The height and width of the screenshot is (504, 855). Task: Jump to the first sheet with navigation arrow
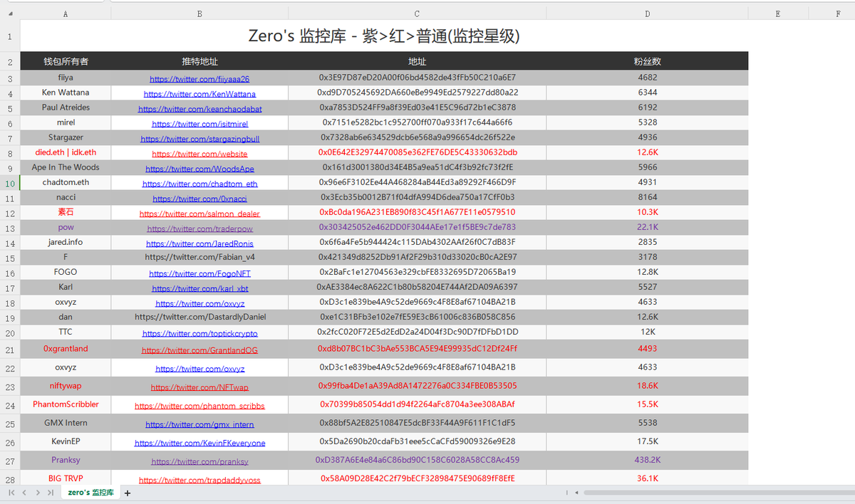[x=11, y=493]
